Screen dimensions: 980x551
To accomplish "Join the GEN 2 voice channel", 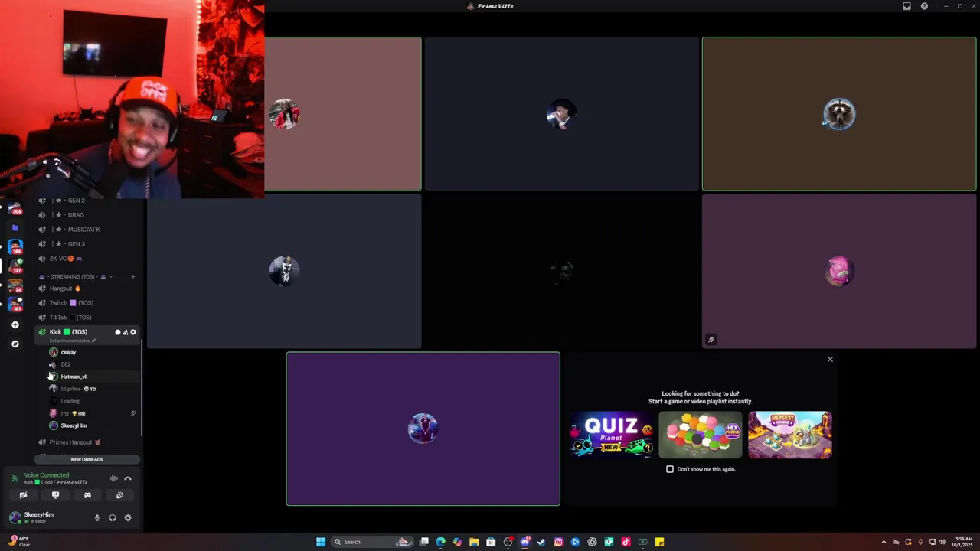I will (x=88, y=201).
